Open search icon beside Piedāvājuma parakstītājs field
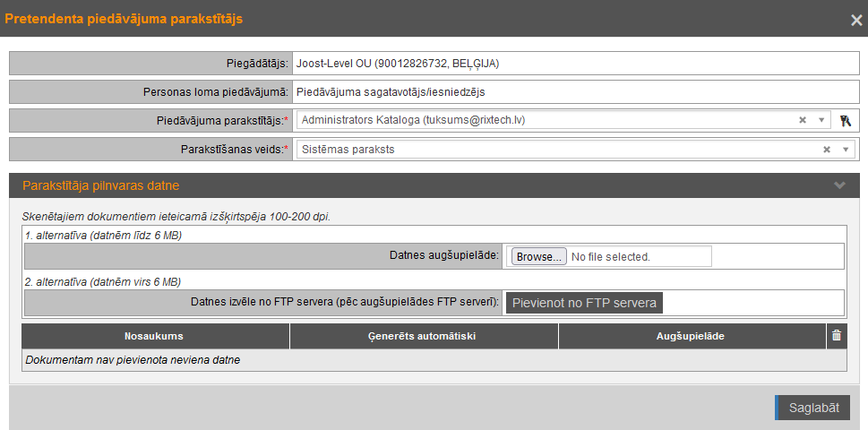 [x=845, y=121]
